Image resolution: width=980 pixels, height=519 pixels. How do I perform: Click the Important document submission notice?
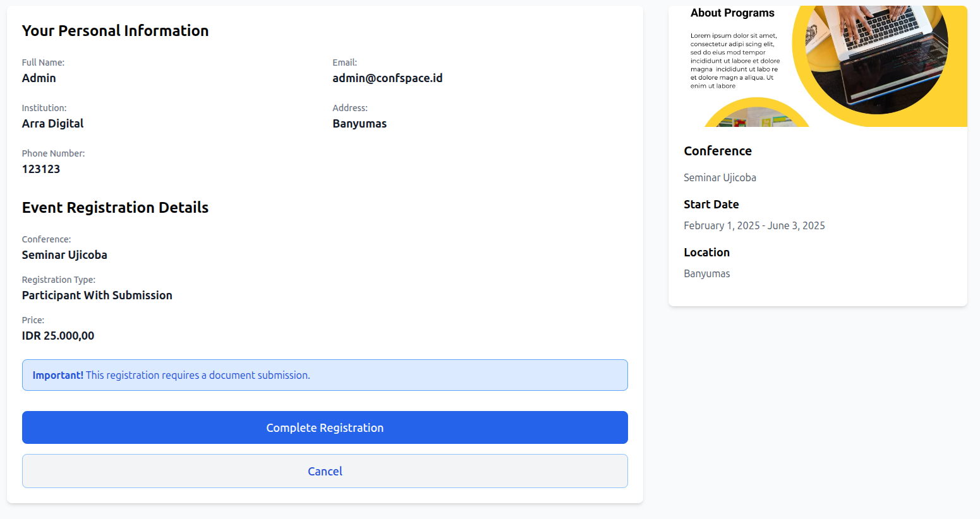[325, 374]
